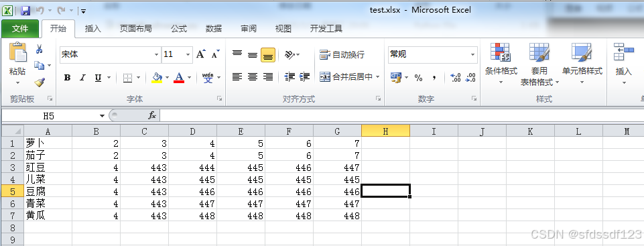Switch to the 公式 tab
The width and height of the screenshot is (644, 246).
pos(179,28)
